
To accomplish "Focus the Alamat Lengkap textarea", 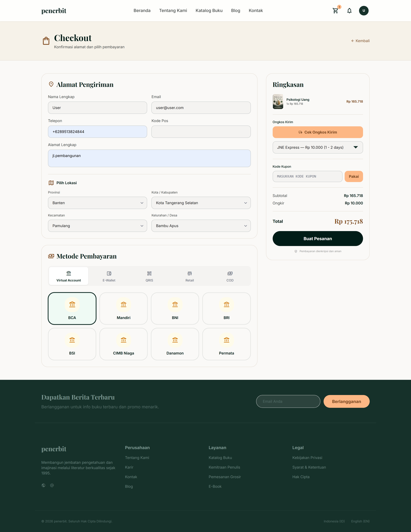I will tap(149, 158).
